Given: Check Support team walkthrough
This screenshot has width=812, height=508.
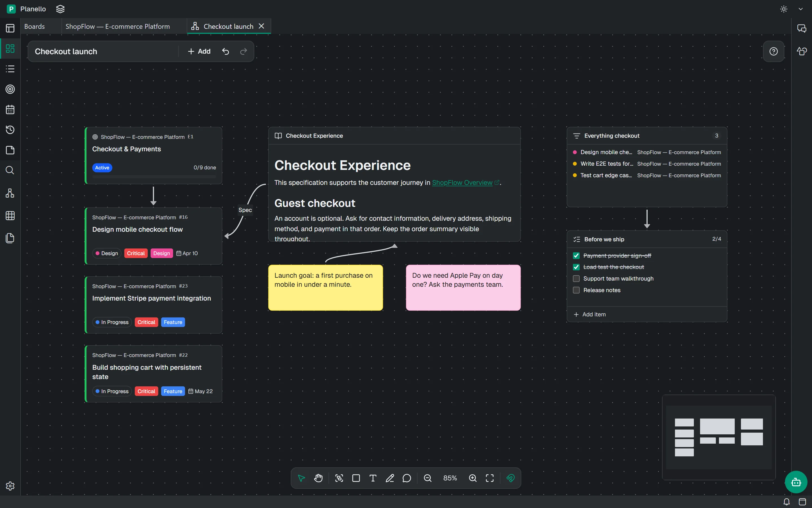Looking at the screenshot, I should (x=576, y=279).
